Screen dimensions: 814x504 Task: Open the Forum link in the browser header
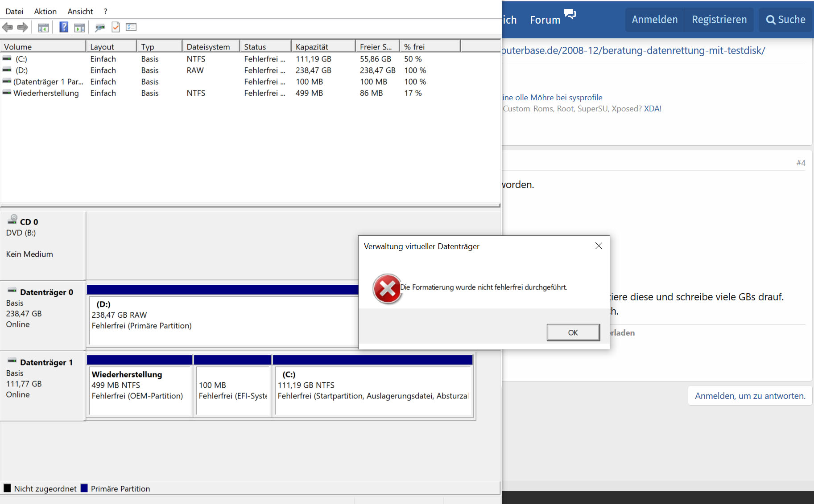tap(545, 20)
